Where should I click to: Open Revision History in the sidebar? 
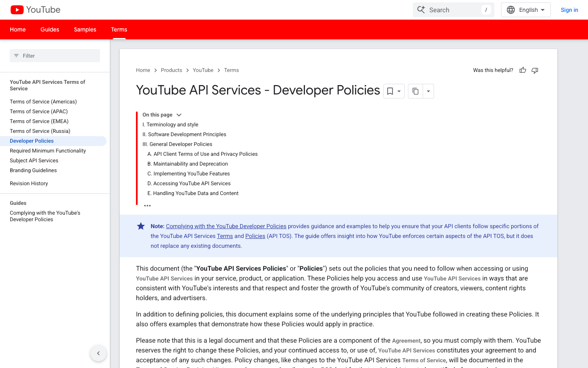point(29,183)
